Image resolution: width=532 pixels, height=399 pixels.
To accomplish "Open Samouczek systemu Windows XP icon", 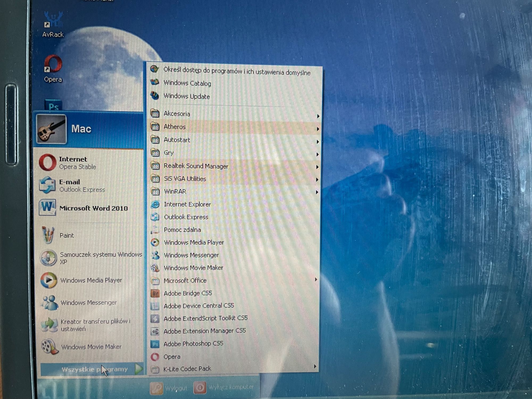I will [48, 258].
